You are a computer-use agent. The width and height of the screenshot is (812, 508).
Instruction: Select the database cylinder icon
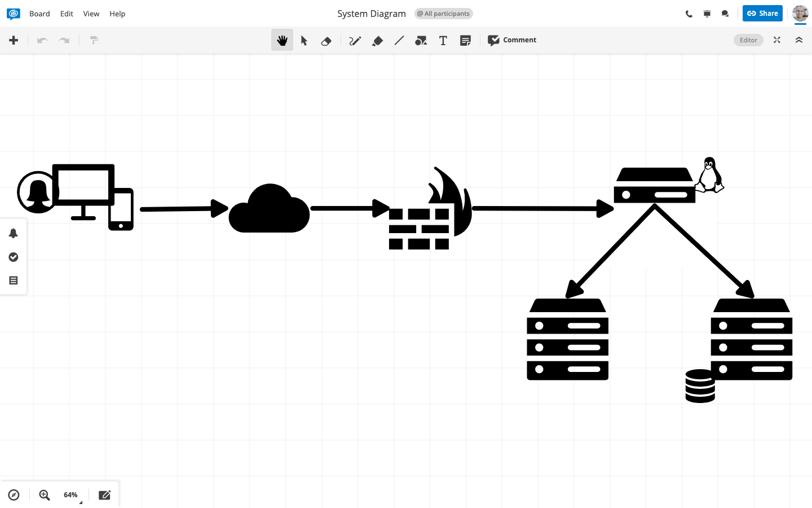(700, 386)
